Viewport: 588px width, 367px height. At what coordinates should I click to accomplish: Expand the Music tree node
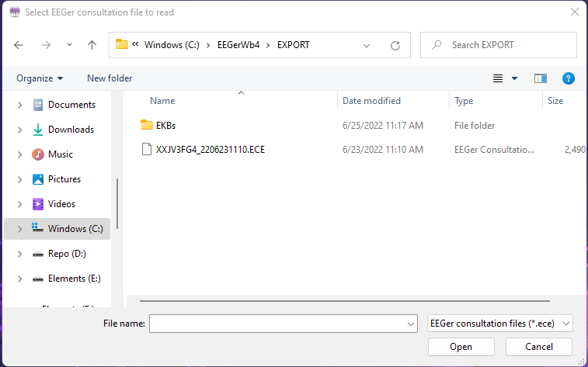[20, 154]
